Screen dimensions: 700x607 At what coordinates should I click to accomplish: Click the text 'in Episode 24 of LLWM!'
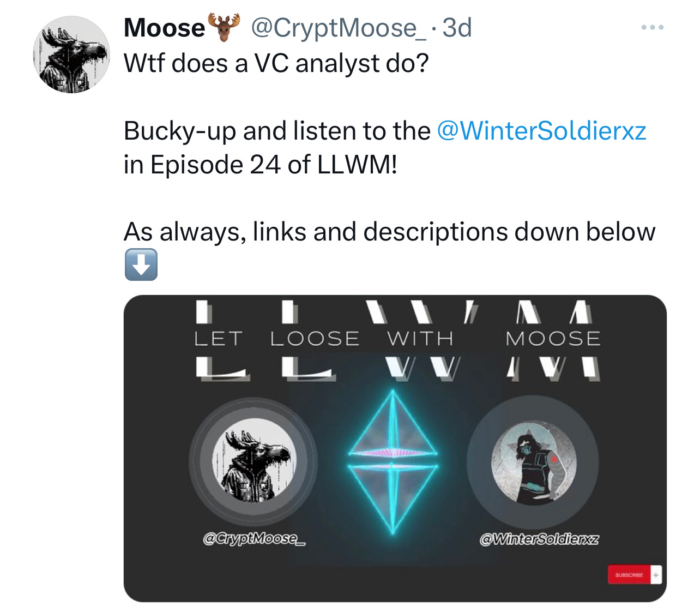[261, 165]
